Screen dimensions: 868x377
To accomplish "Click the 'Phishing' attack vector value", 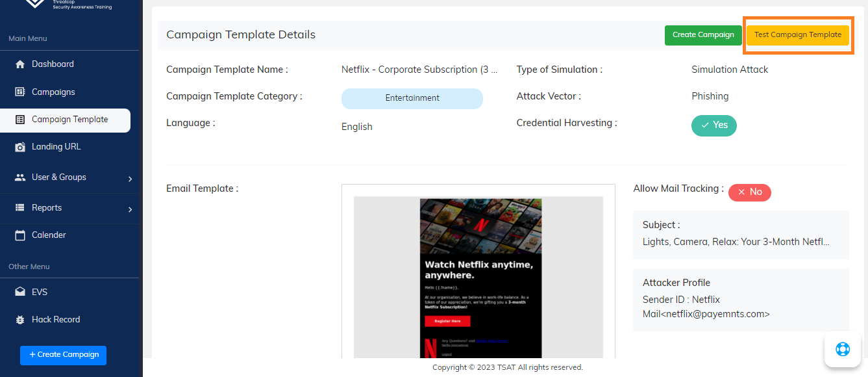I will [x=710, y=96].
